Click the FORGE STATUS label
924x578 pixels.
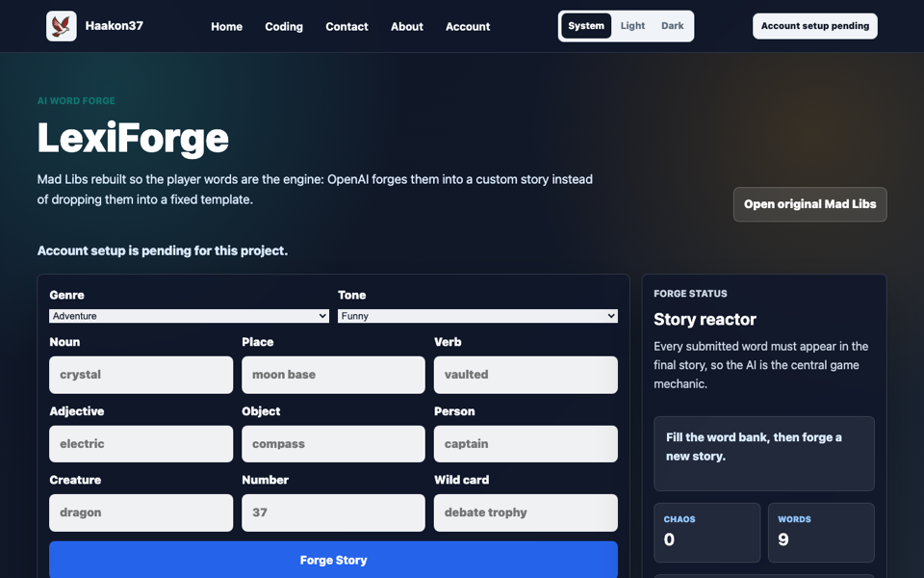(x=691, y=293)
